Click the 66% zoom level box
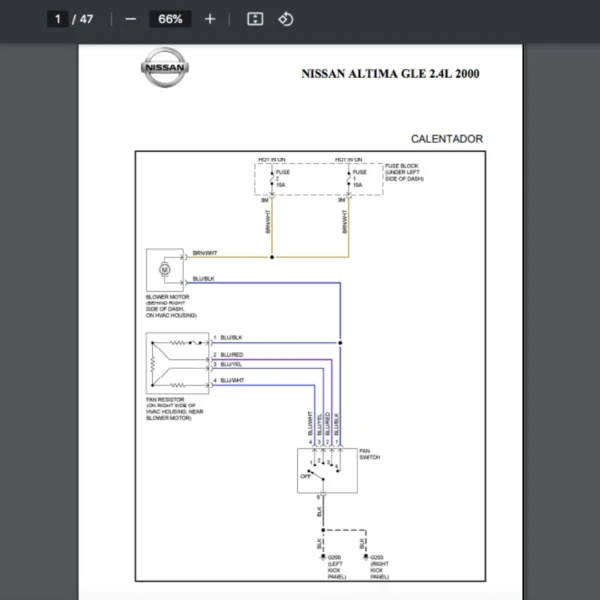This screenshot has height=600, width=600. (169, 19)
